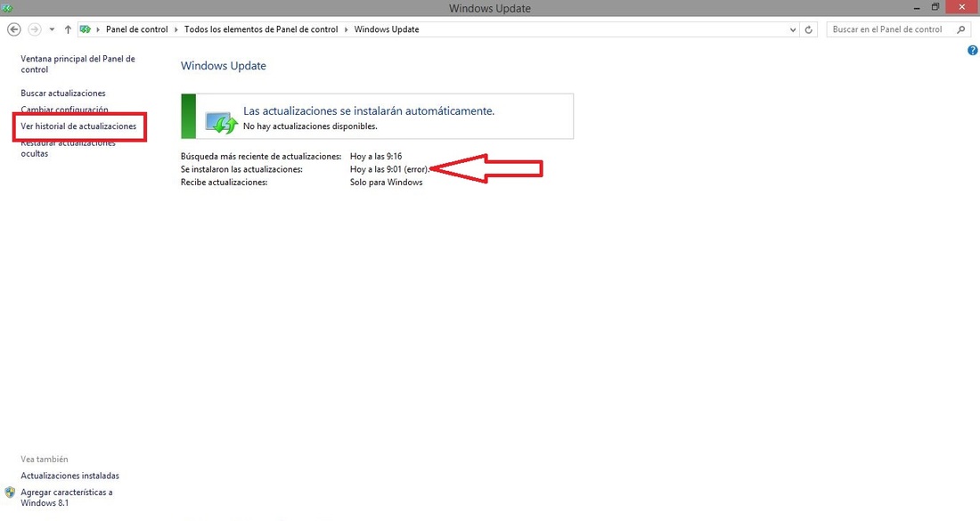The height and width of the screenshot is (521, 980).
Task: Open 'Ventana principal del Panel de control'
Action: click(78, 64)
